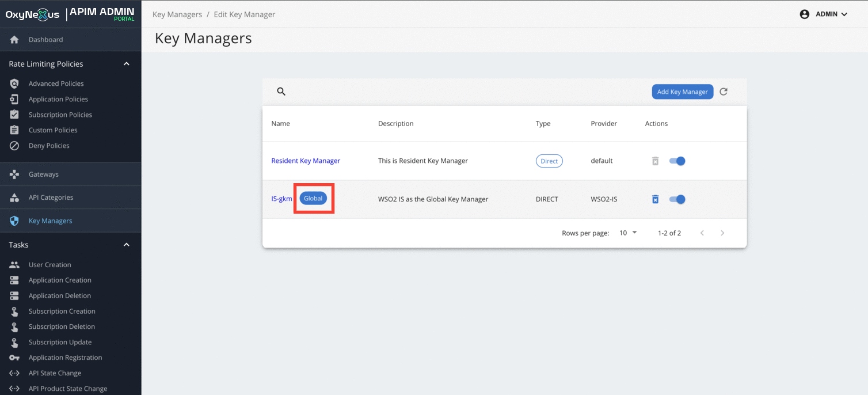Select Key Managers in sidebar
This screenshot has width=868, height=395.
click(70, 221)
